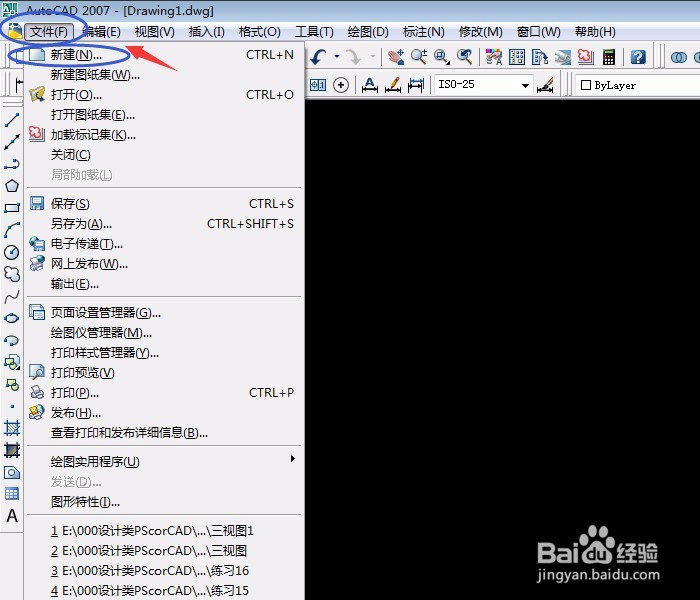Select the Rectangle draw tool
Screen dimensions: 700x600
[12, 208]
